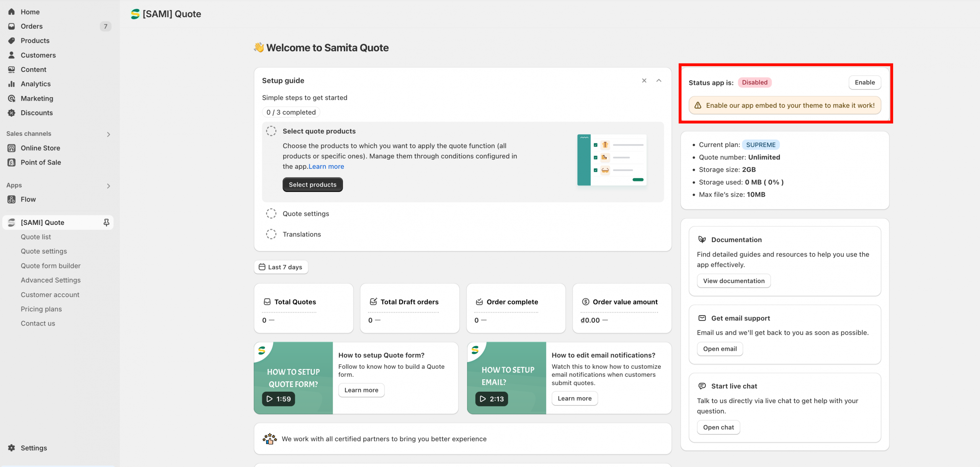Click the Samita S logo in header
The height and width of the screenshot is (467, 980).
[135, 14]
